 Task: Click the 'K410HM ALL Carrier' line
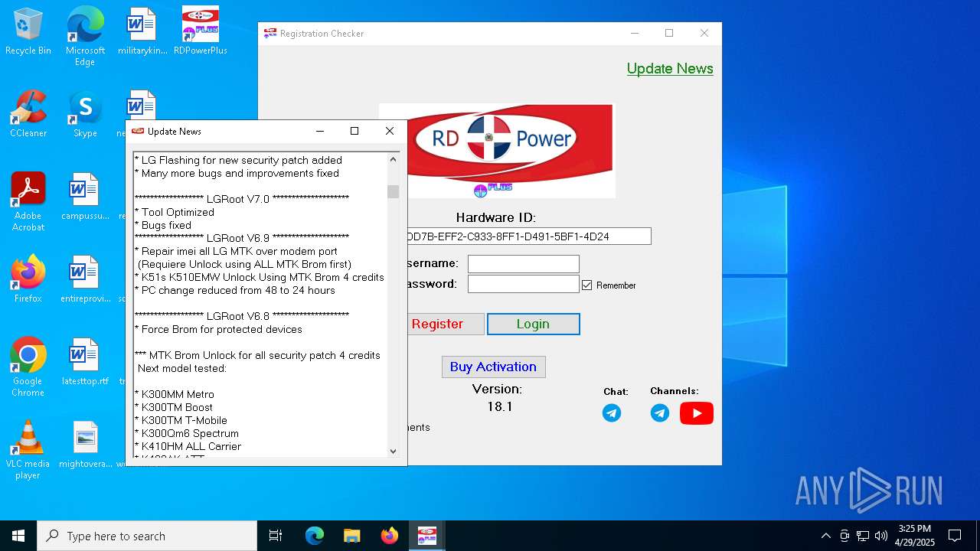click(188, 446)
